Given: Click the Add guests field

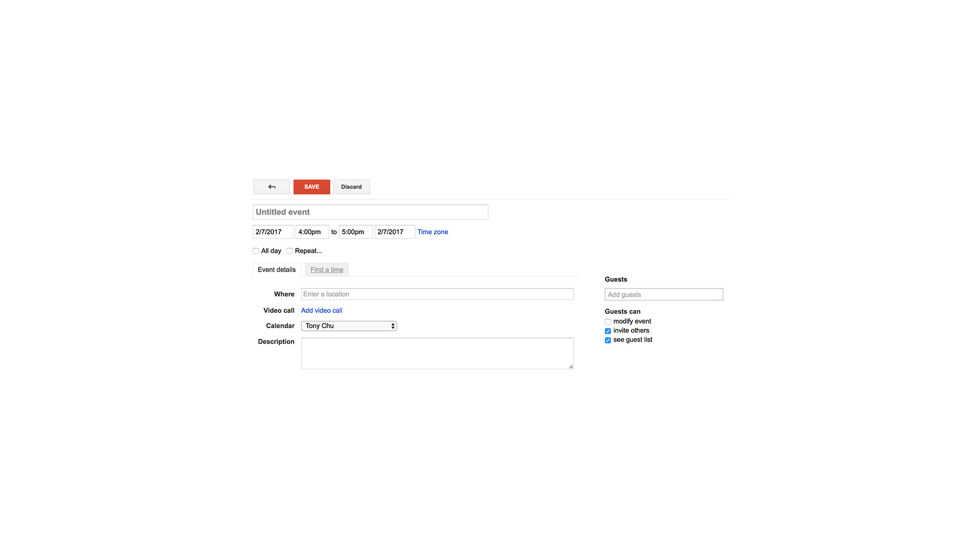Looking at the screenshot, I should pyautogui.click(x=663, y=294).
